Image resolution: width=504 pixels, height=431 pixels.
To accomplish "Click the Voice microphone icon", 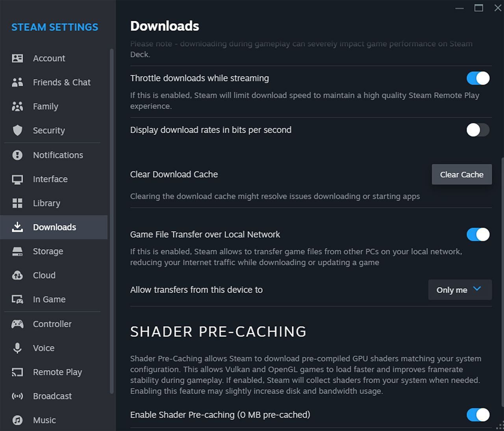I will coord(17,348).
